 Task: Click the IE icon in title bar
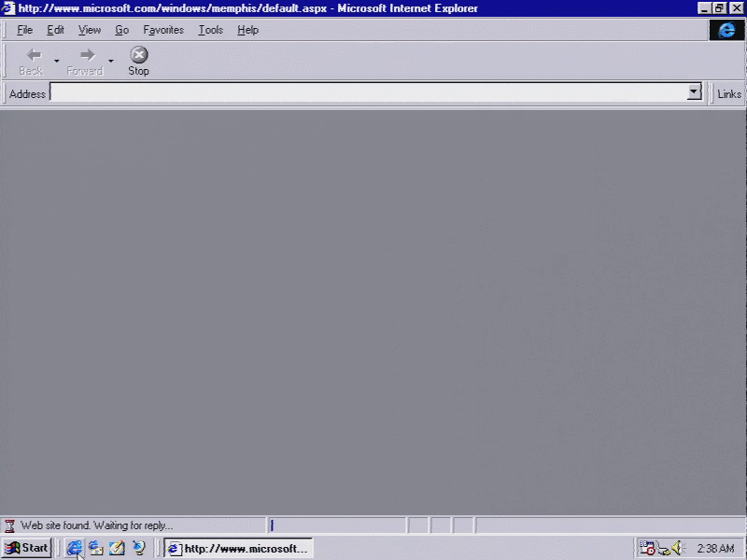[x=8, y=8]
